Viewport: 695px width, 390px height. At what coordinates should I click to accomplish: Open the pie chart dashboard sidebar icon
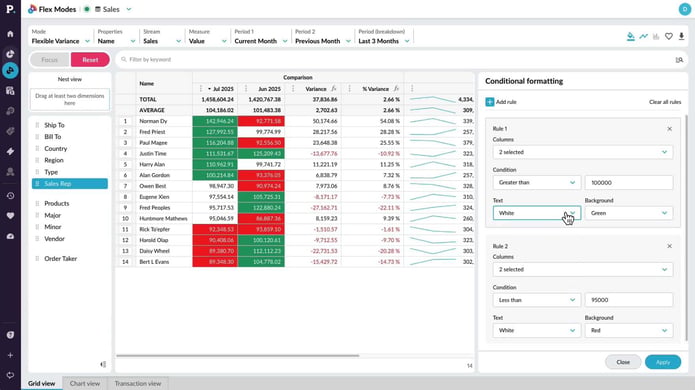coord(10,54)
